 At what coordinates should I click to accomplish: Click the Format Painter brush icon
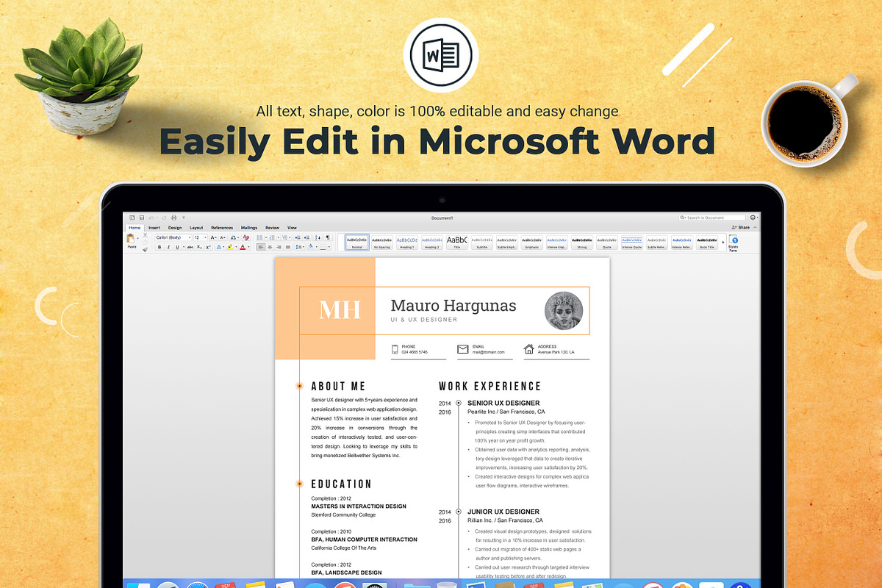[x=145, y=249]
